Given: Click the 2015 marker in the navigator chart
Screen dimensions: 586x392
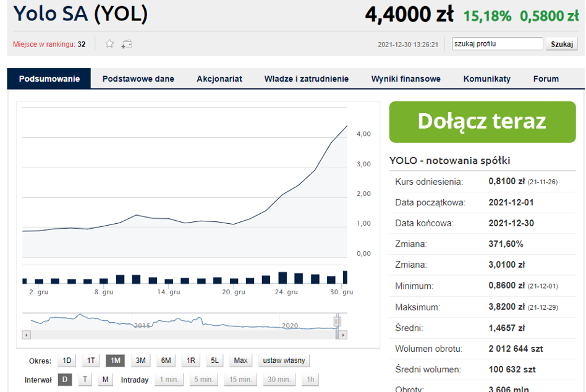Looking at the screenshot, I should (x=142, y=326).
